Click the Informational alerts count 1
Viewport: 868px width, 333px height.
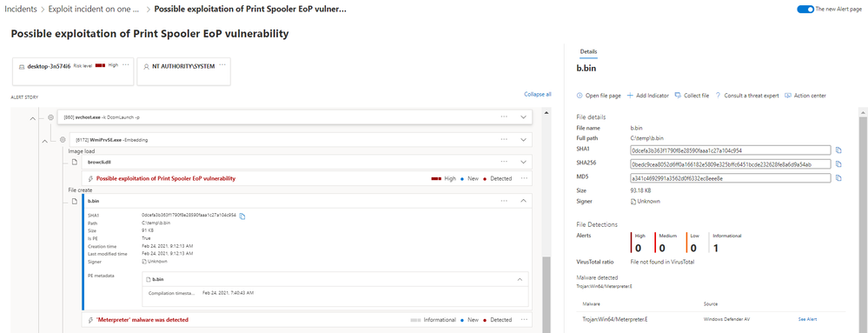(x=715, y=248)
